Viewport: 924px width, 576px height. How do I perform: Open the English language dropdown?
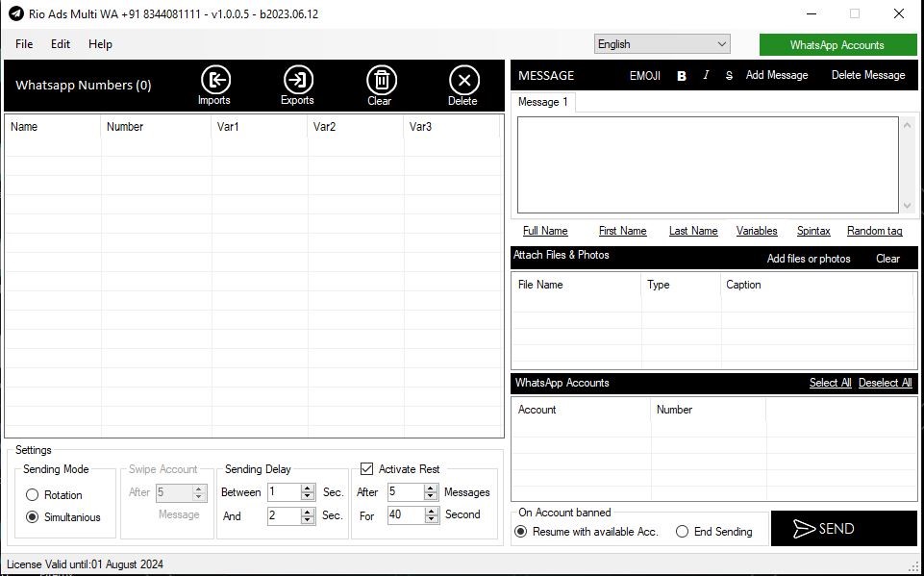[x=662, y=44]
